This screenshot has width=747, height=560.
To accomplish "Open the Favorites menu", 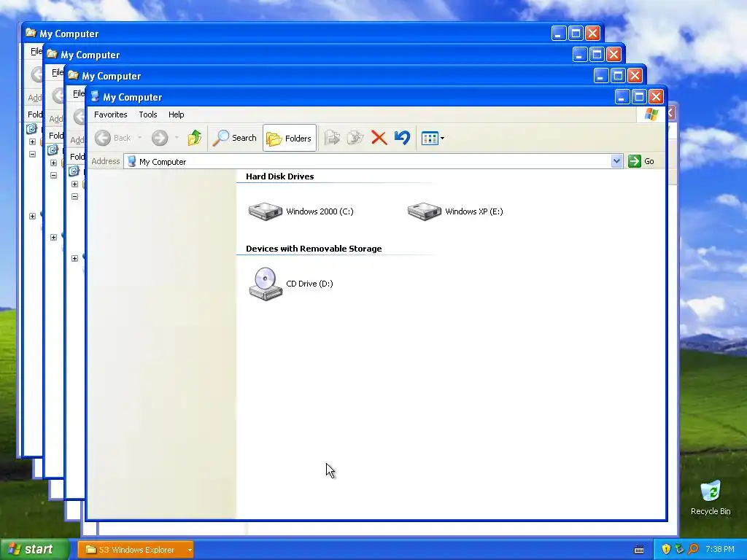I will pyautogui.click(x=111, y=114).
